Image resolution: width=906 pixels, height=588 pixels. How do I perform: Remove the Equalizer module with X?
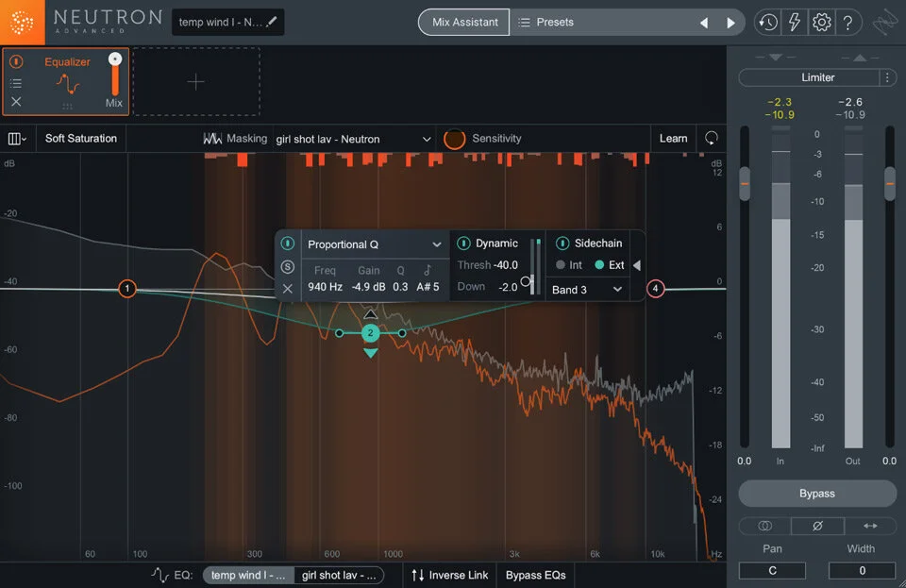(x=16, y=102)
